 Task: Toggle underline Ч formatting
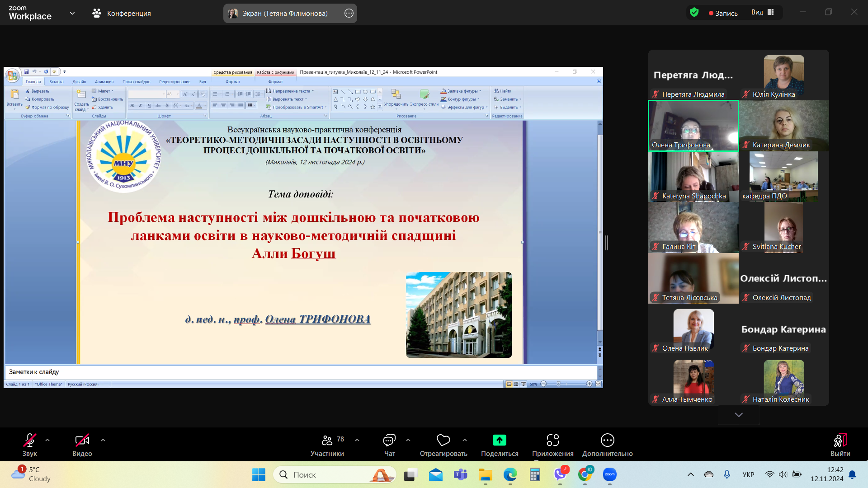[149, 105]
